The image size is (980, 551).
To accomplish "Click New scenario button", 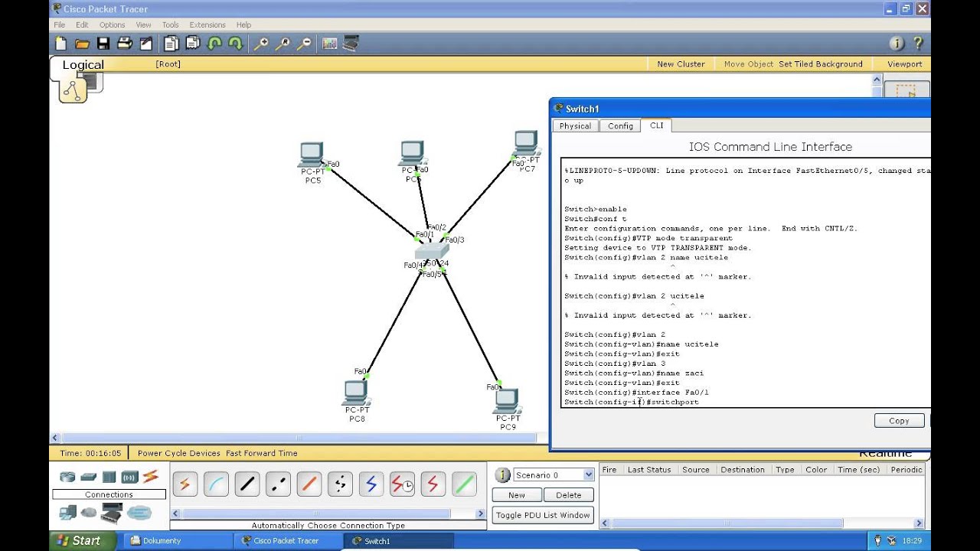I will (517, 495).
